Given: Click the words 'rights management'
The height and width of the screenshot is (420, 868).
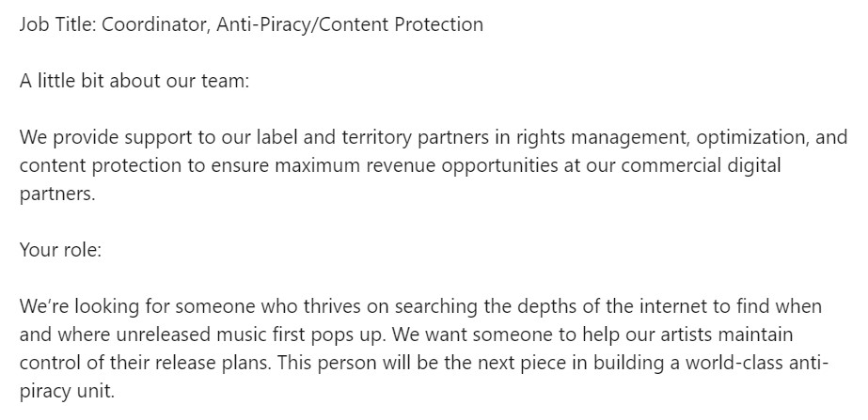Looking at the screenshot, I should pyautogui.click(x=603, y=137).
